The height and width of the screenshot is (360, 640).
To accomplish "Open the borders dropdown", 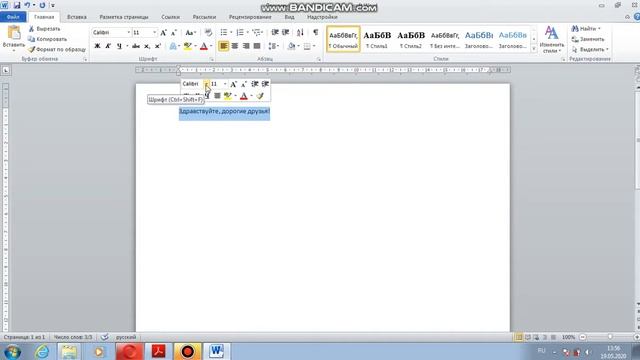I will pos(313,46).
